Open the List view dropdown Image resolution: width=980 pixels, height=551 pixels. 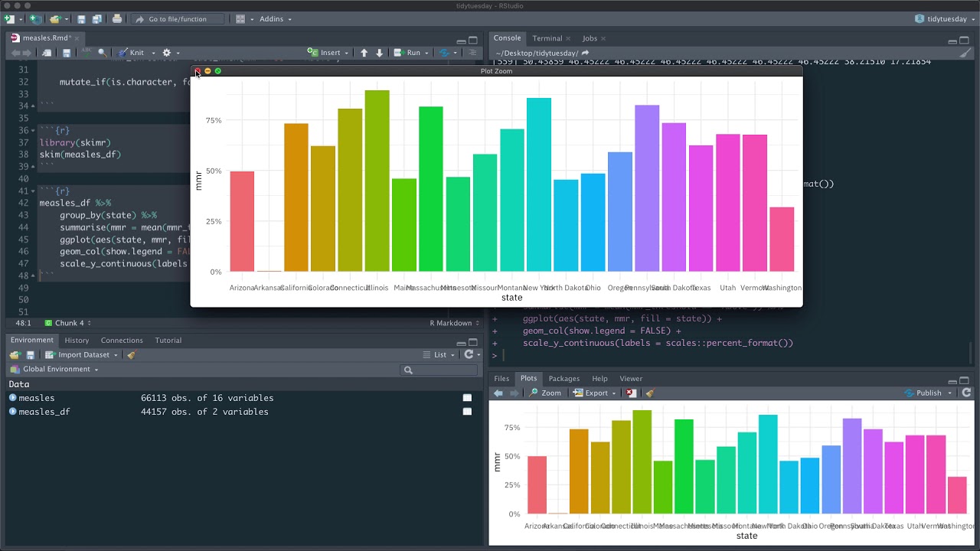[439, 355]
